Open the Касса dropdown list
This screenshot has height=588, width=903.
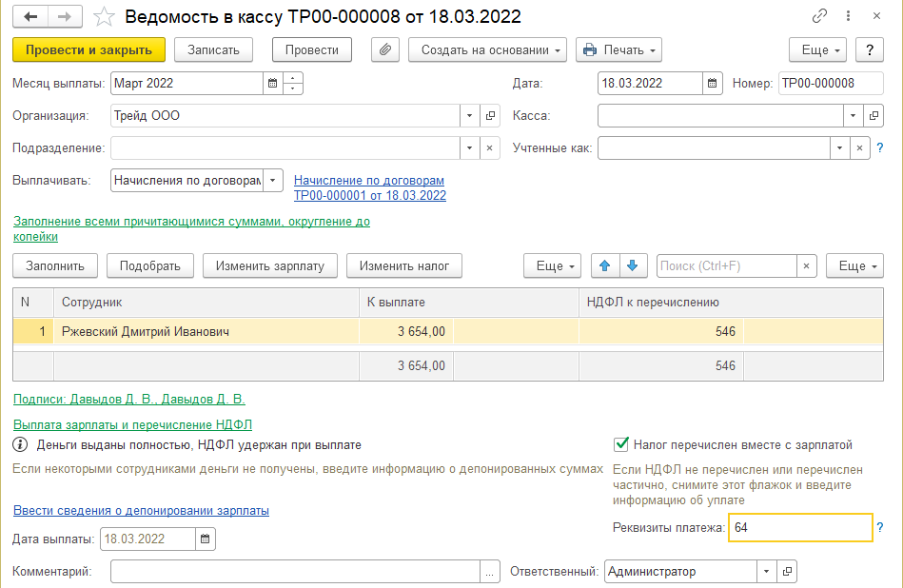pyautogui.click(x=852, y=116)
